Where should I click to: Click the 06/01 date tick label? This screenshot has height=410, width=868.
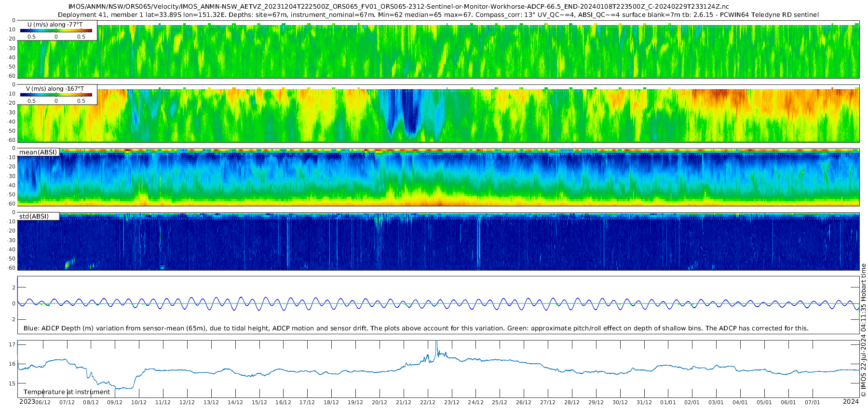(x=788, y=402)
